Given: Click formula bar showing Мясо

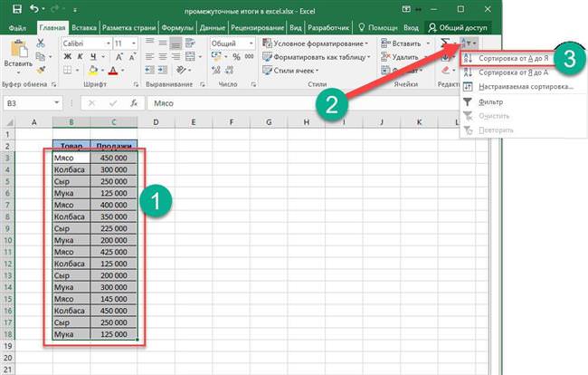Looking at the screenshot, I should (304, 103).
